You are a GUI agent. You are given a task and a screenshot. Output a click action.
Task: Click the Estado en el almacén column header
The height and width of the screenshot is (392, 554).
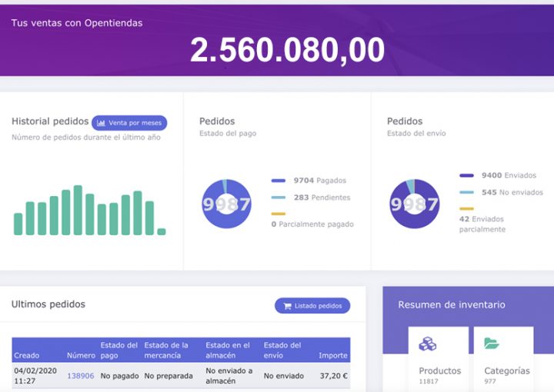click(228, 350)
